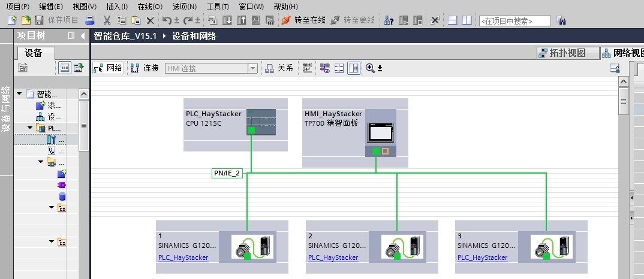Click the PN/IE_2 network label
644x279 pixels.
(227, 173)
